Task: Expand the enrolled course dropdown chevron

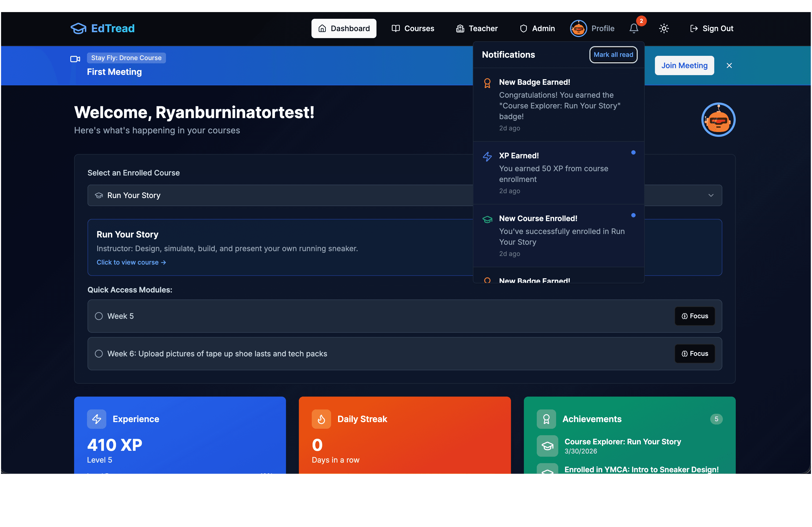Action: tap(711, 195)
